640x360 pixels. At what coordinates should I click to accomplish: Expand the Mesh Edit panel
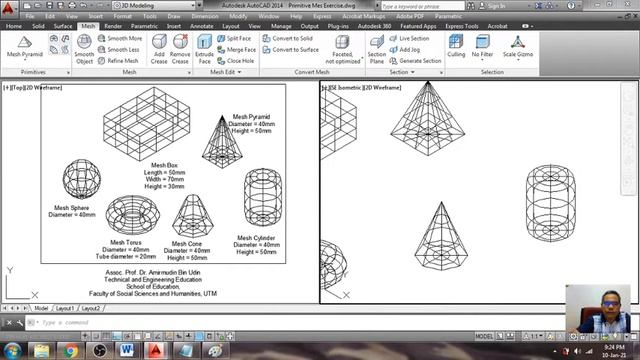click(x=226, y=72)
